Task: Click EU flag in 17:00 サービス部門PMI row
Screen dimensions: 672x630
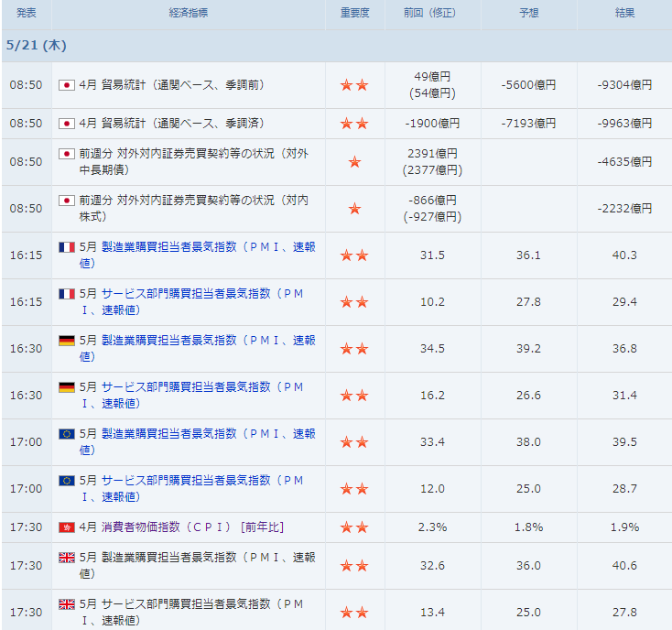Action: point(67,481)
